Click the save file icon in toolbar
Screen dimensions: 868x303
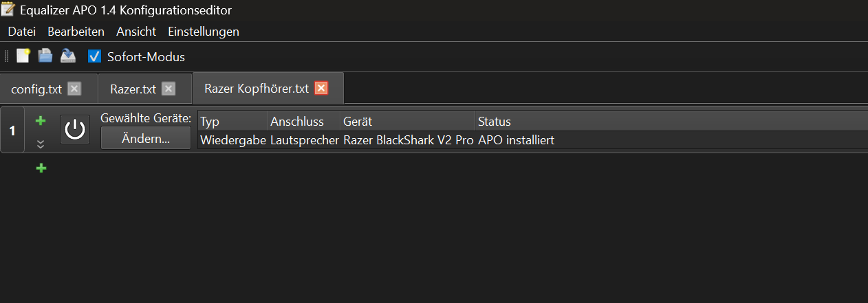67,56
